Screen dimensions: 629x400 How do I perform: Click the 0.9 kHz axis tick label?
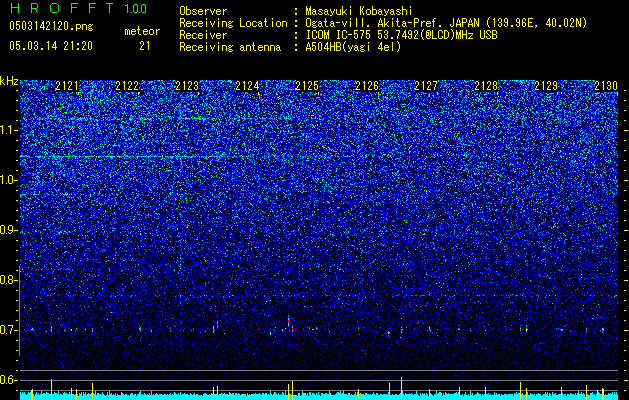click(9, 230)
